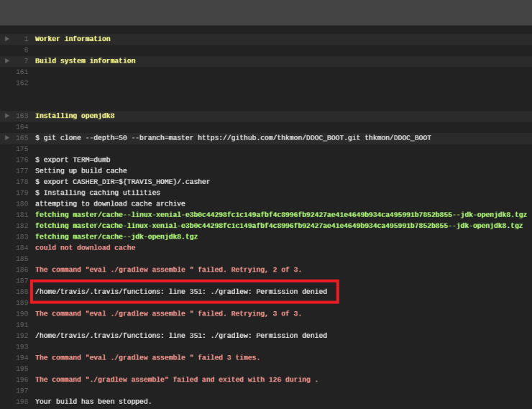The height and width of the screenshot is (409, 532).
Task: Click the 'Retrying, 3 of 3' line
Action: point(168,313)
